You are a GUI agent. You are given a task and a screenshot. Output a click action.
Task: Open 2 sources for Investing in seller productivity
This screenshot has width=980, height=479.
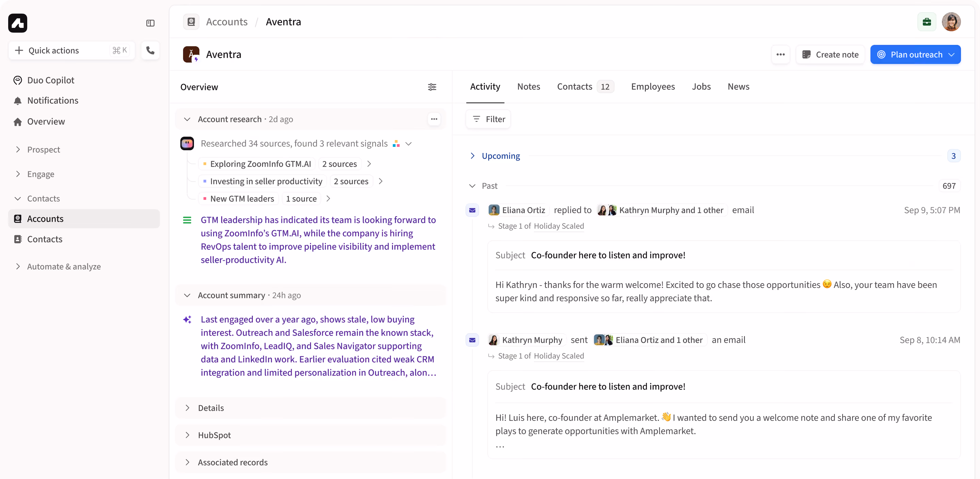click(351, 181)
